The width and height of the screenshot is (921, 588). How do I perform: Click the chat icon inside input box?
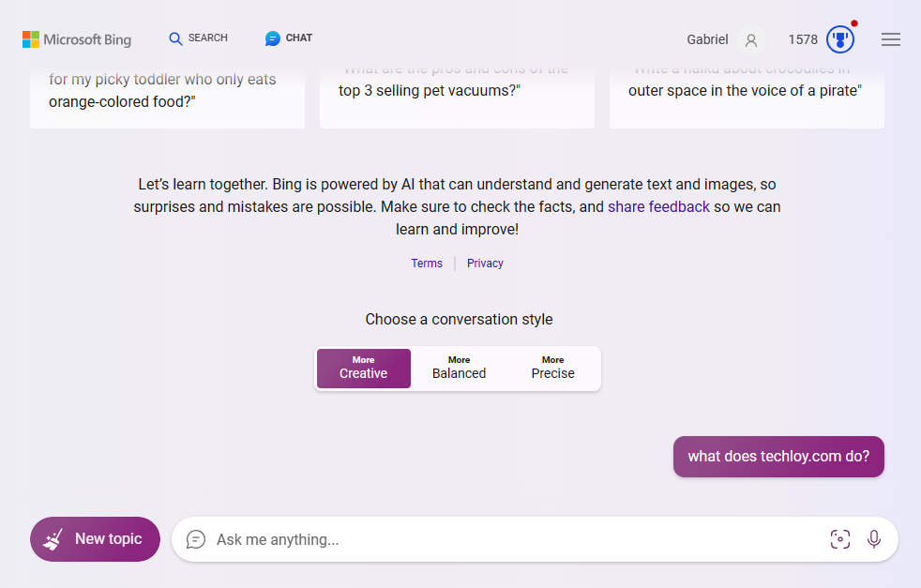tap(196, 539)
